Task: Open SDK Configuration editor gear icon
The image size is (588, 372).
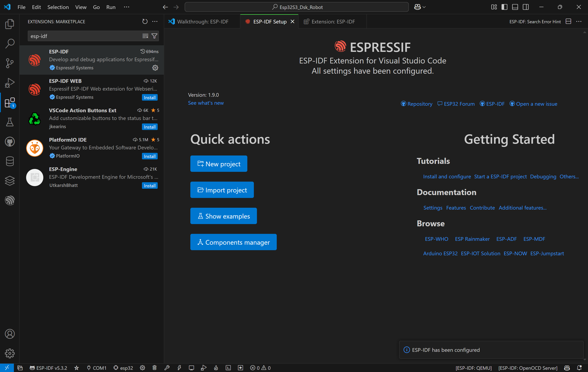Action: point(142,368)
